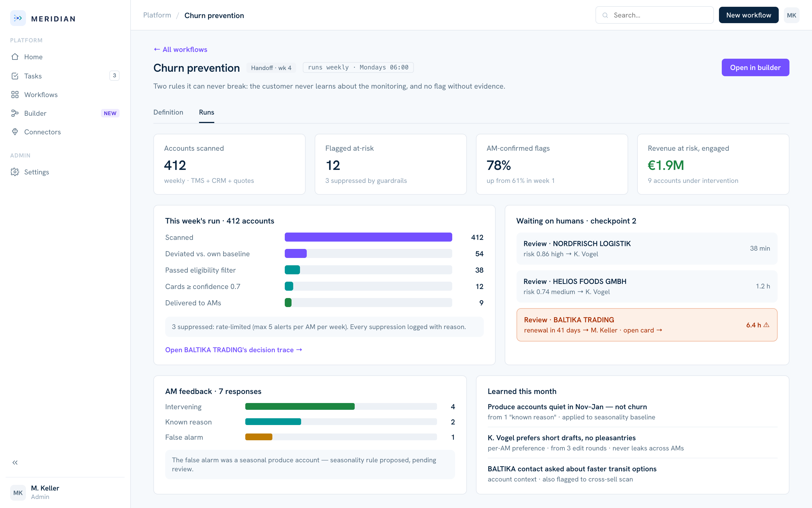
Task: Switch to the Definition tab
Action: pyautogui.click(x=168, y=112)
